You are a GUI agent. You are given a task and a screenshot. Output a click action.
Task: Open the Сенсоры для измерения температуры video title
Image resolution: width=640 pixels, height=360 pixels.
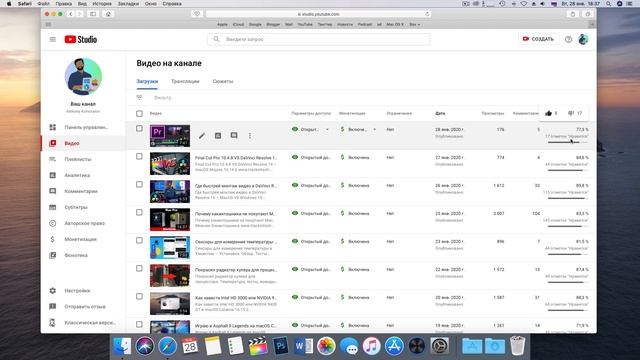click(x=236, y=242)
